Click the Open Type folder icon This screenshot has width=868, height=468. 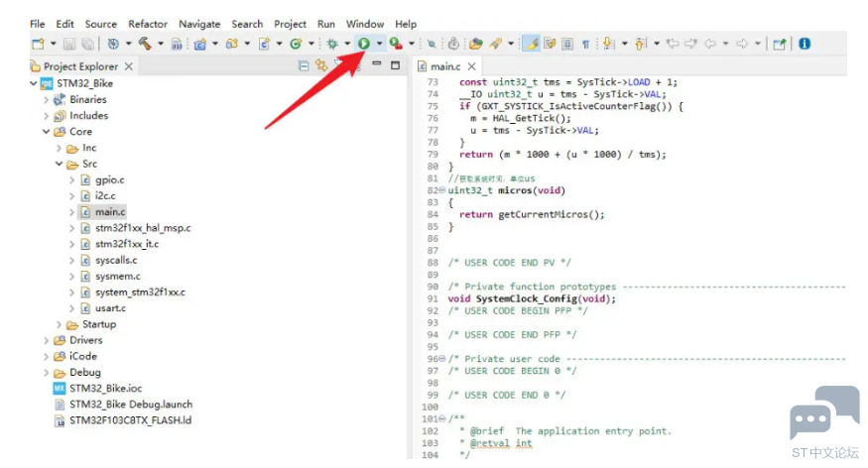coord(475,44)
